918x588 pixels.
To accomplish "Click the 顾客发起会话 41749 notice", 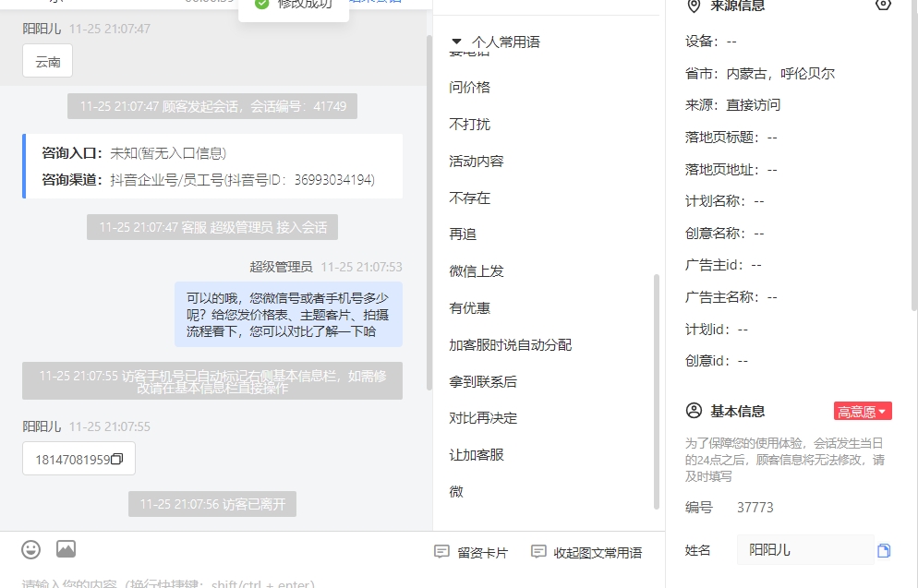I will click(x=211, y=106).
